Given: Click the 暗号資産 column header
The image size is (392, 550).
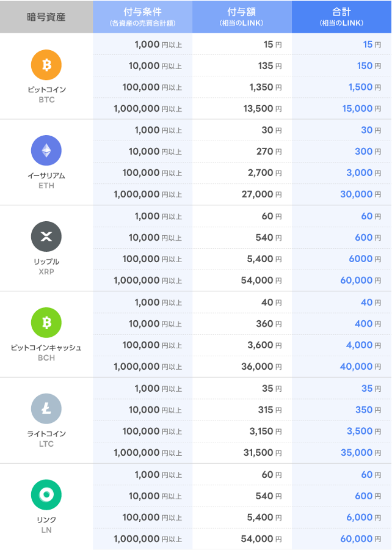Looking at the screenshot, I should coord(46,17).
